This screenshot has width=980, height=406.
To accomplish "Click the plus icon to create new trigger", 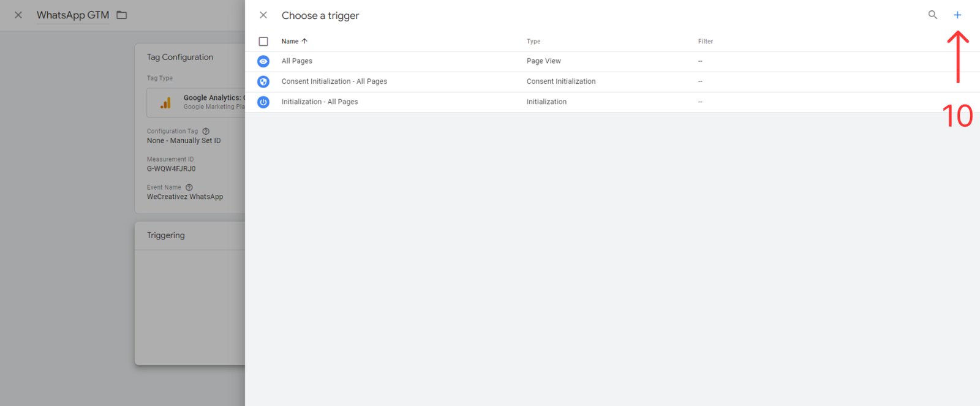I will point(957,15).
